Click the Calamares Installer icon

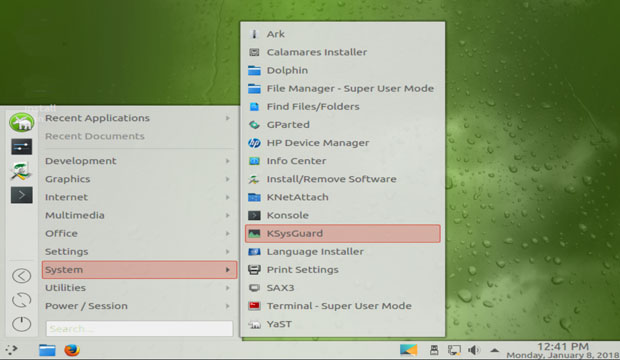254,52
